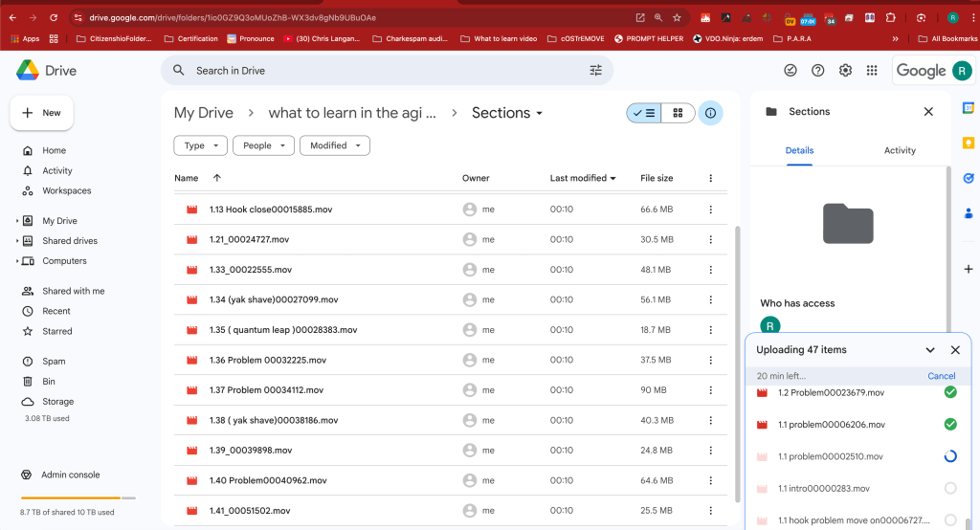Open column header more options icon
This screenshot has width=980, height=530.
pyautogui.click(x=711, y=178)
